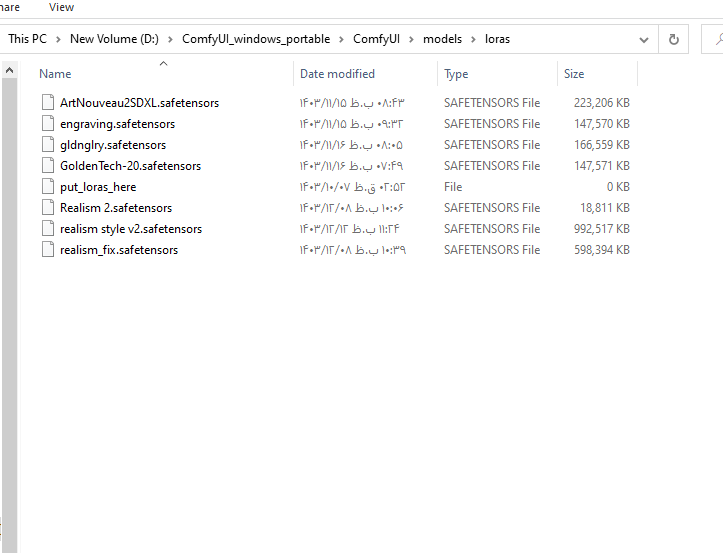This screenshot has width=723, height=553.
Task: Select the put_loras_here file icon
Action: [48, 187]
